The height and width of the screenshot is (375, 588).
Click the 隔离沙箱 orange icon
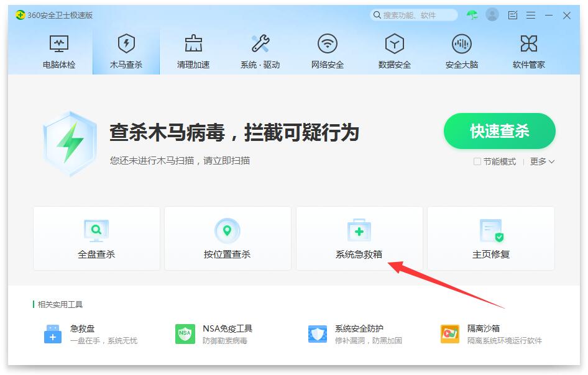(x=449, y=334)
